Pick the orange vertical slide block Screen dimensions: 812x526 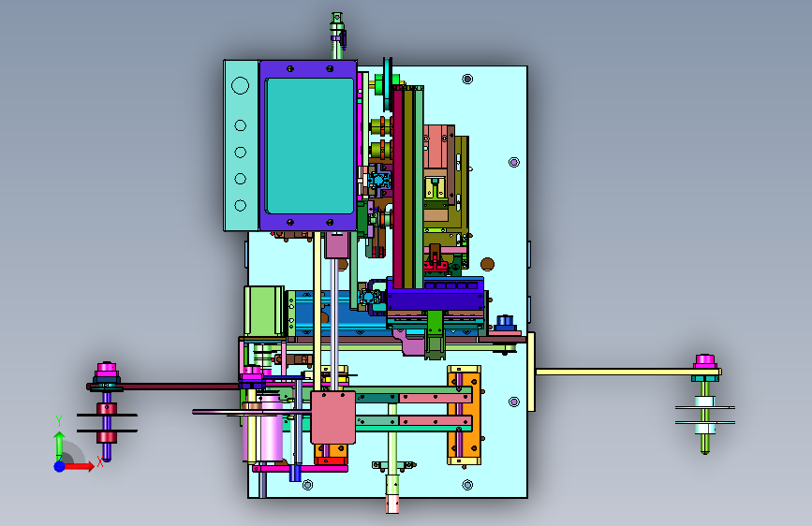[464, 415]
